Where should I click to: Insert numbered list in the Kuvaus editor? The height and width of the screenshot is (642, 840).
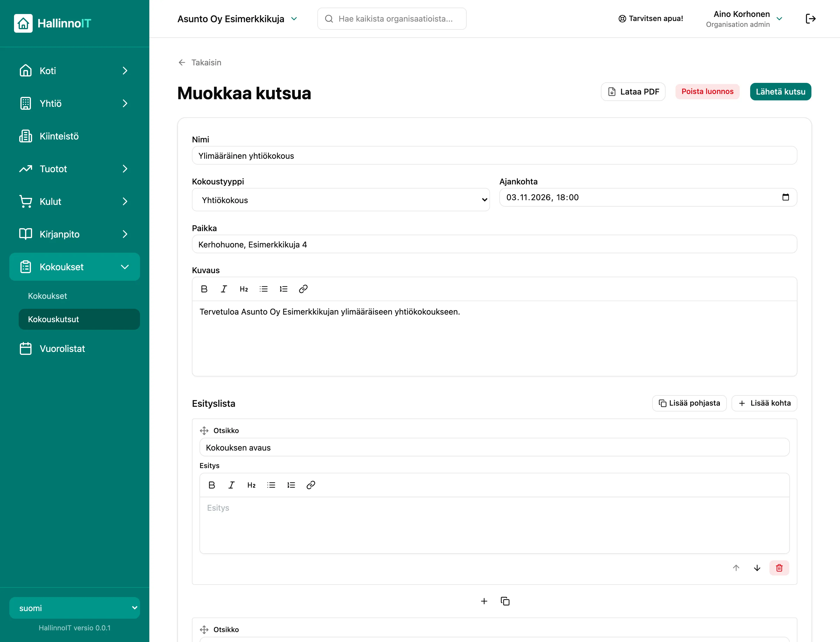pyautogui.click(x=283, y=289)
